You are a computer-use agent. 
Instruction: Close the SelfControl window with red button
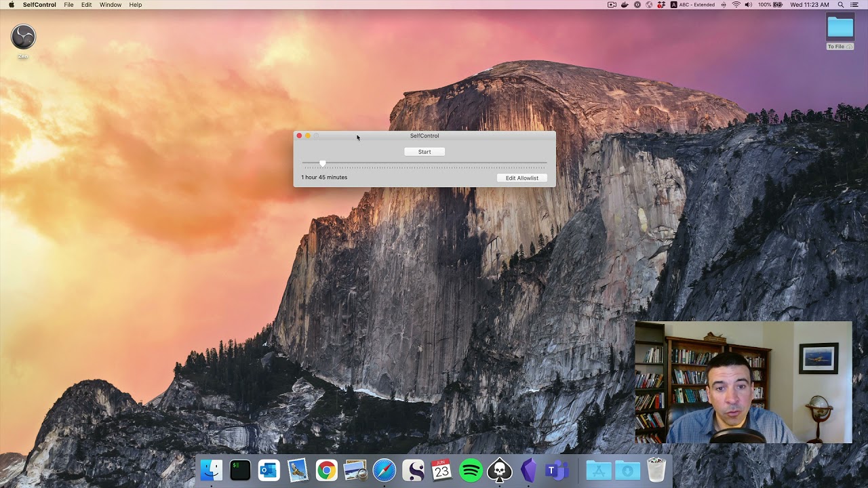[299, 136]
